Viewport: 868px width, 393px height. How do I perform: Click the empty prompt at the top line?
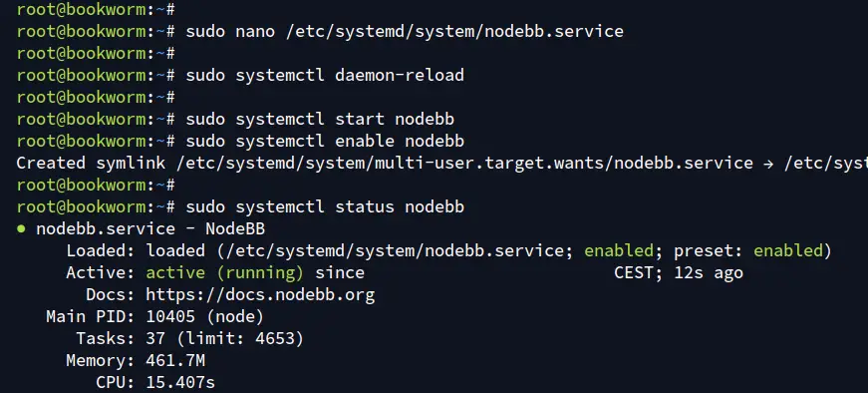tap(97, 9)
